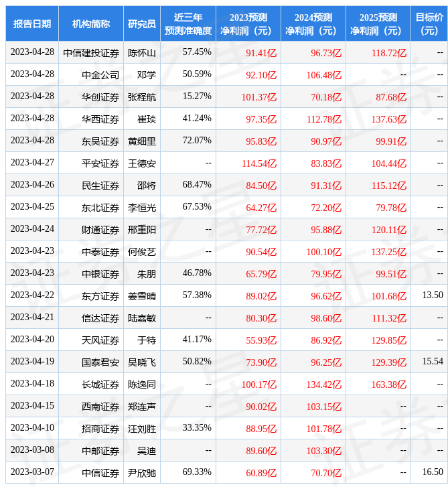Click the 2025预测净利润 column header
This screenshot has width=448, height=489.
click(378, 23)
